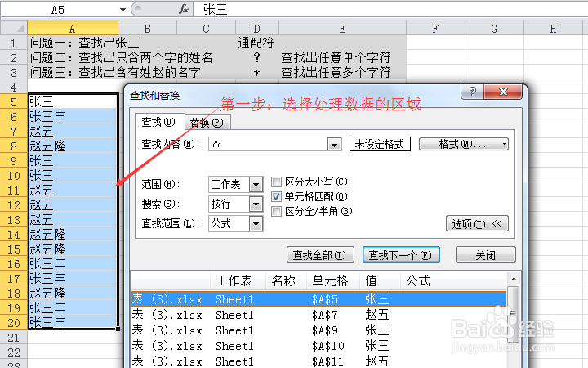
Task: Close the 查找和替换 dialog with X
Action: point(503,92)
